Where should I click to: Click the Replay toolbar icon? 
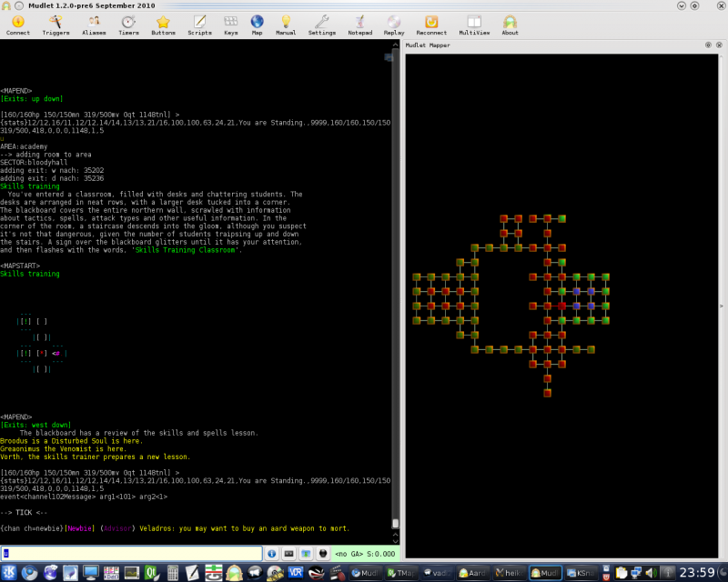(394, 25)
